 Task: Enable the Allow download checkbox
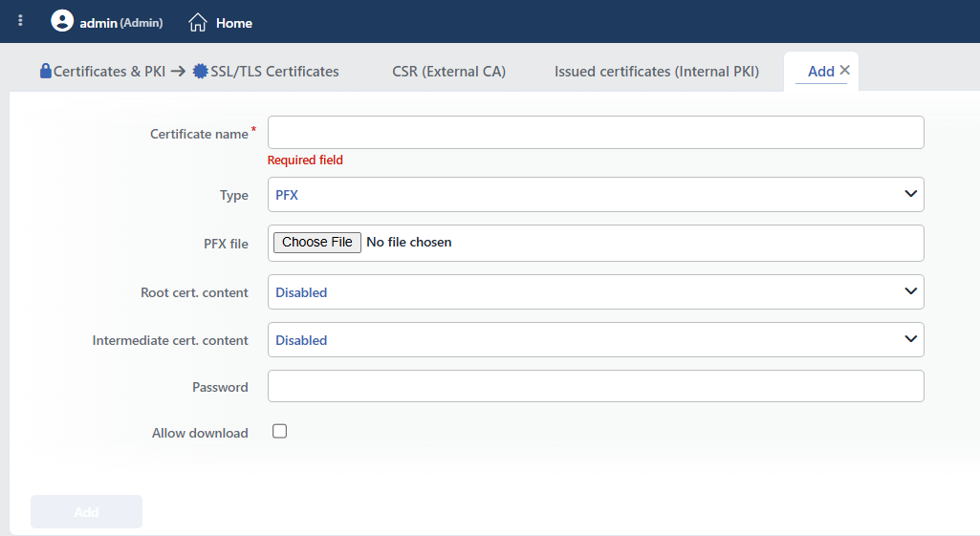[x=279, y=431]
